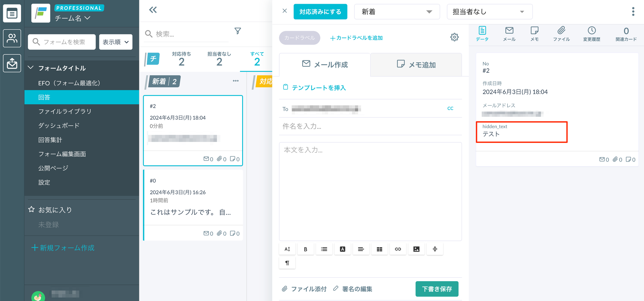Open the forms list icon in left rail
The image size is (644, 301).
(x=12, y=14)
